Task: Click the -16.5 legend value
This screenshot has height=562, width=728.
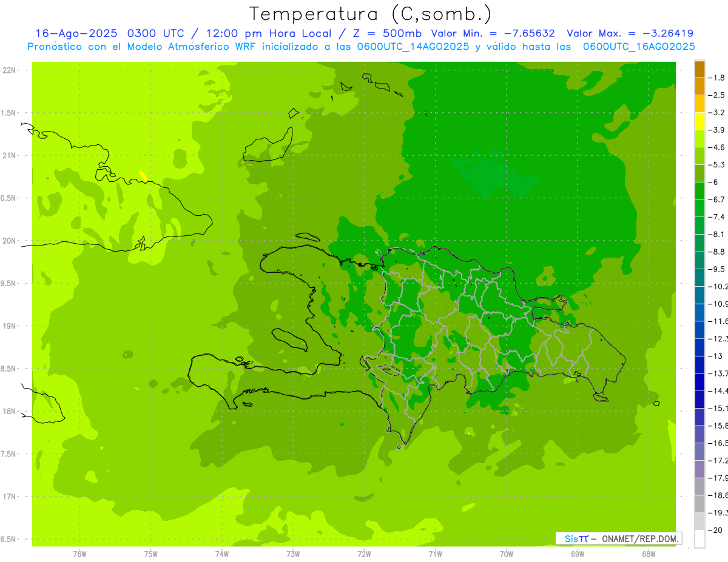Action: 717,443
